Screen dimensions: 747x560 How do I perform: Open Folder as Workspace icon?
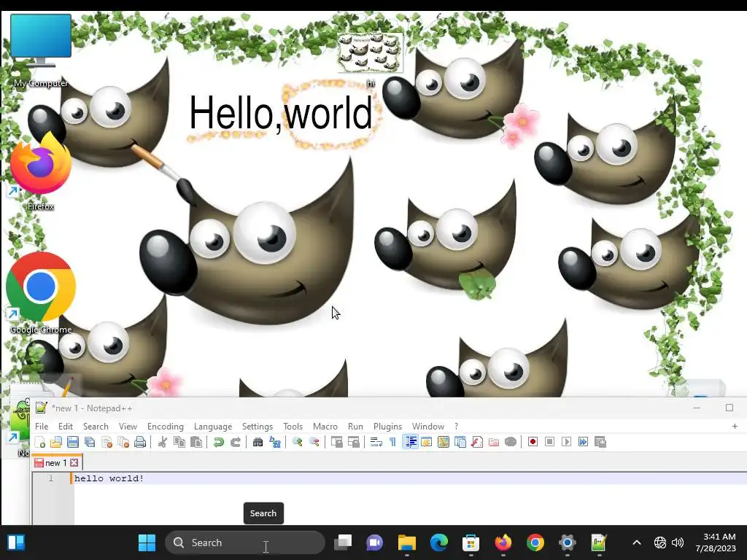[494, 443]
